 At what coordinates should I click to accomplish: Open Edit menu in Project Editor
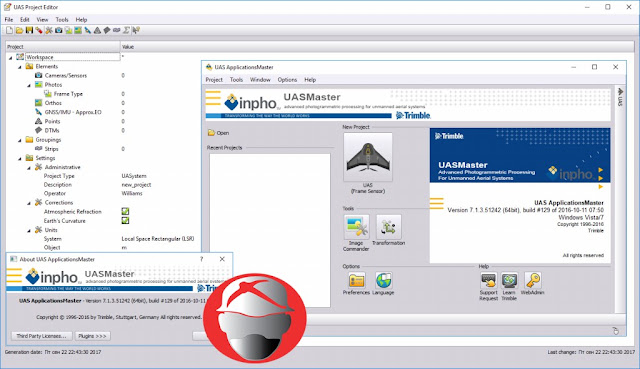pos(25,19)
